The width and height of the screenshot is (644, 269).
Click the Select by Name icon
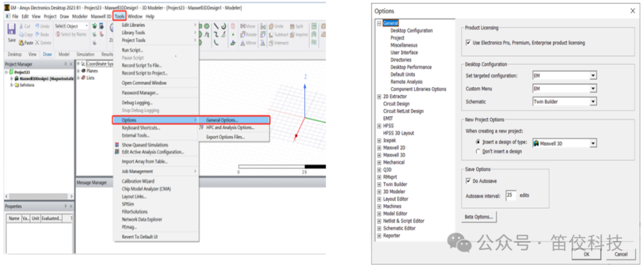pos(57,35)
